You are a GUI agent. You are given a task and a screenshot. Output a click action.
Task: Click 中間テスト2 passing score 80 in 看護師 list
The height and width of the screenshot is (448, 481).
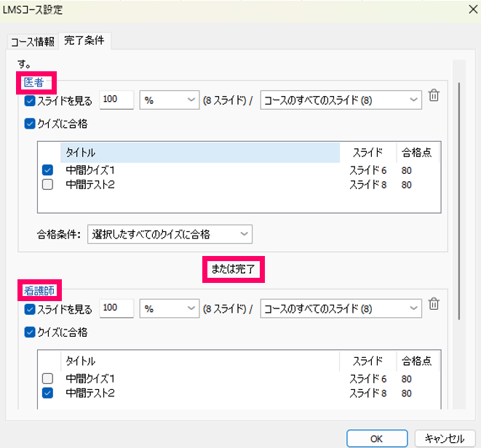point(407,393)
